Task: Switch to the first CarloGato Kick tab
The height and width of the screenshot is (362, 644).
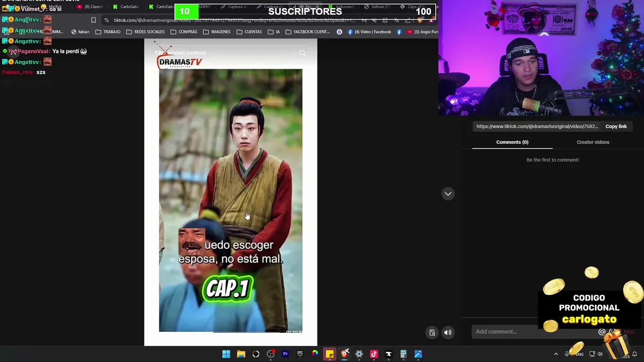Action: point(126,7)
